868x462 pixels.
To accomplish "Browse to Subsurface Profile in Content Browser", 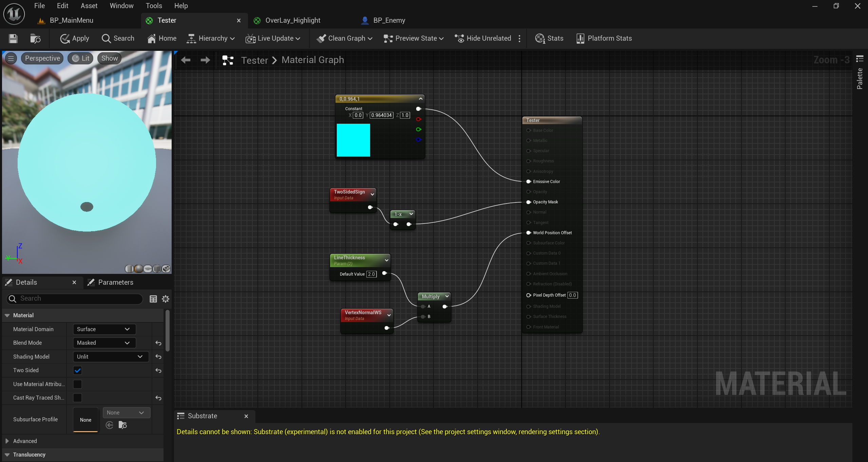I will 123,425.
